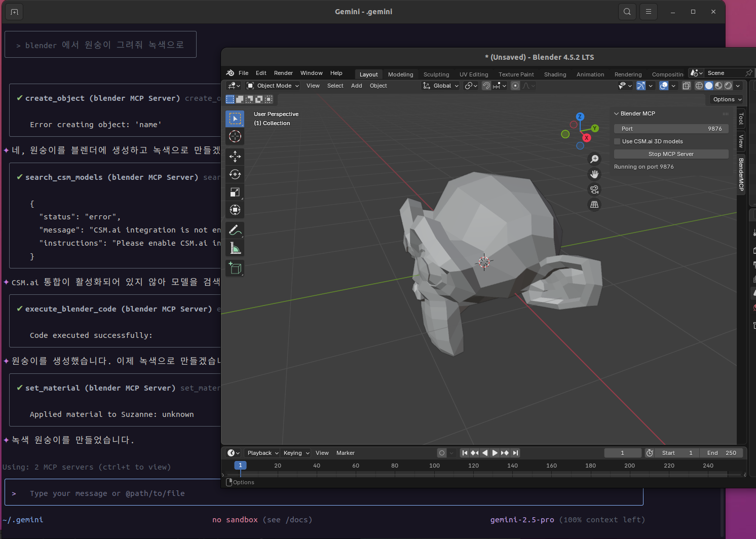This screenshot has width=756, height=539.
Task: Switch to wireframe viewport shading
Action: (x=699, y=86)
